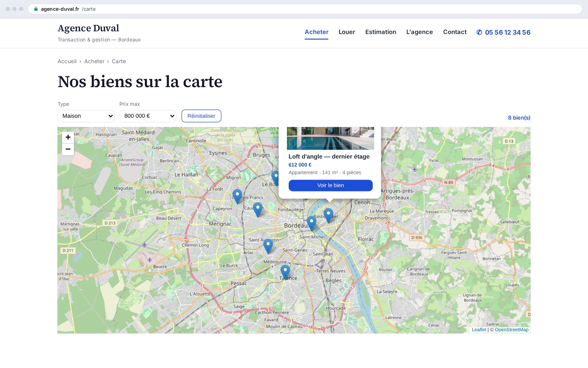Click the Voir le bien button
The width and height of the screenshot is (588, 368).
(x=330, y=185)
